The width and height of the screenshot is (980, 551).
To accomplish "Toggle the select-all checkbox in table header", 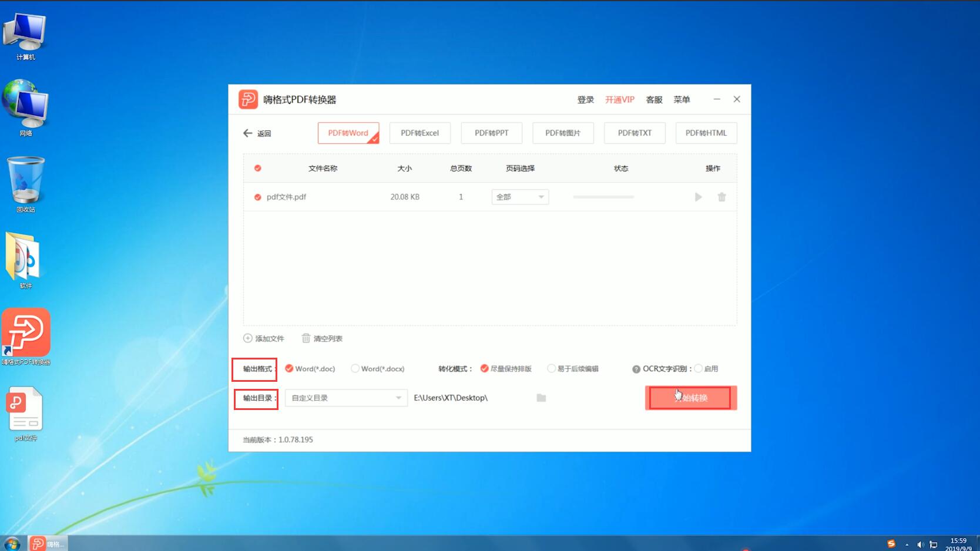I will (257, 169).
